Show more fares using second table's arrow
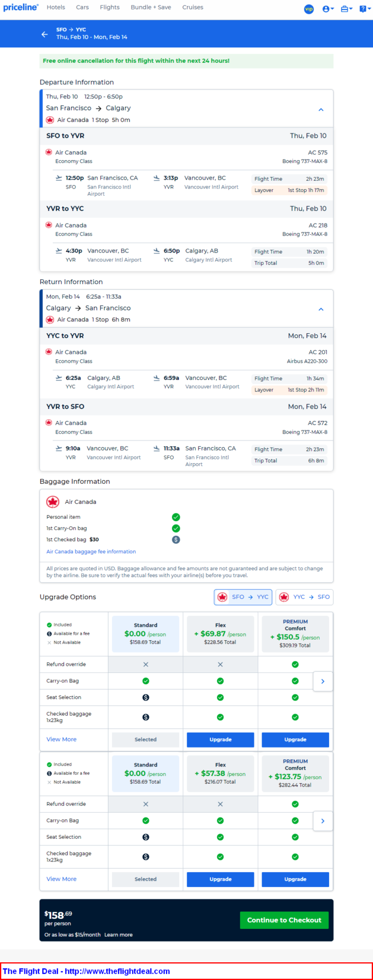The height and width of the screenshot is (980, 373). tap(323, 821)
